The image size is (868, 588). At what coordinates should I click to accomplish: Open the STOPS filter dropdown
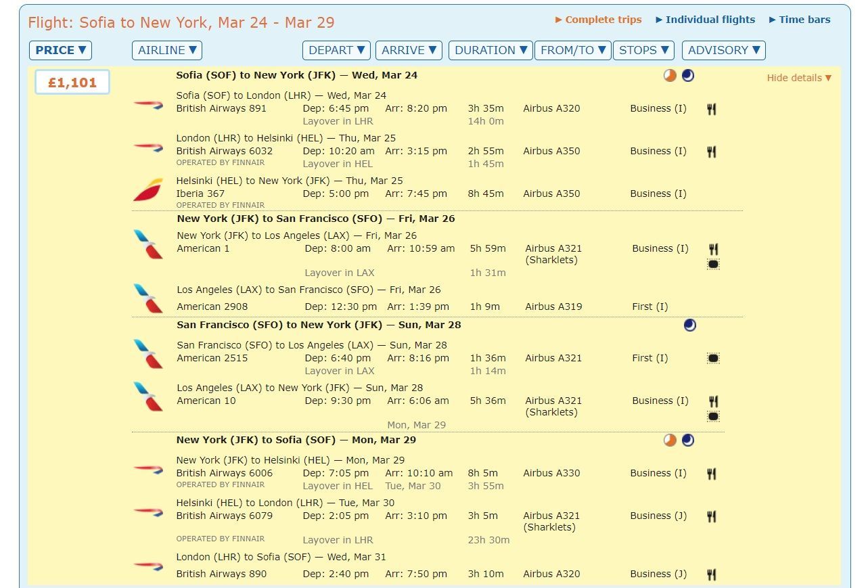[644, 50]
